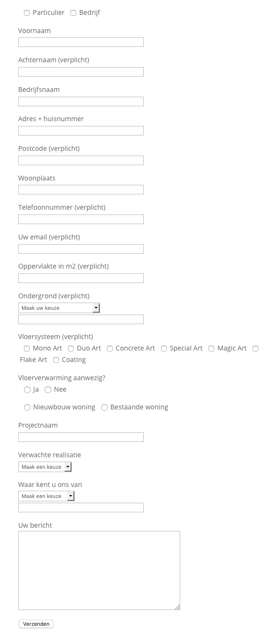Choose Nee for Vloerverwarming

pyautogui.click(x=48, y=390)
